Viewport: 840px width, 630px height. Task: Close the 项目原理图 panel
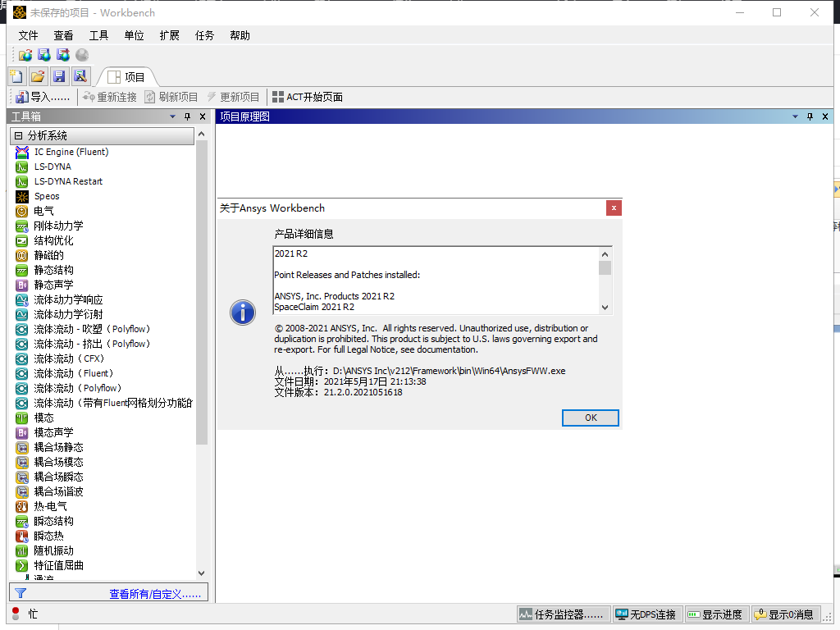pos(825,116)
